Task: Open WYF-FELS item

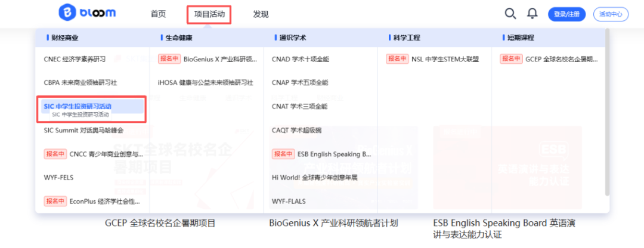Action: click(58, 178)
